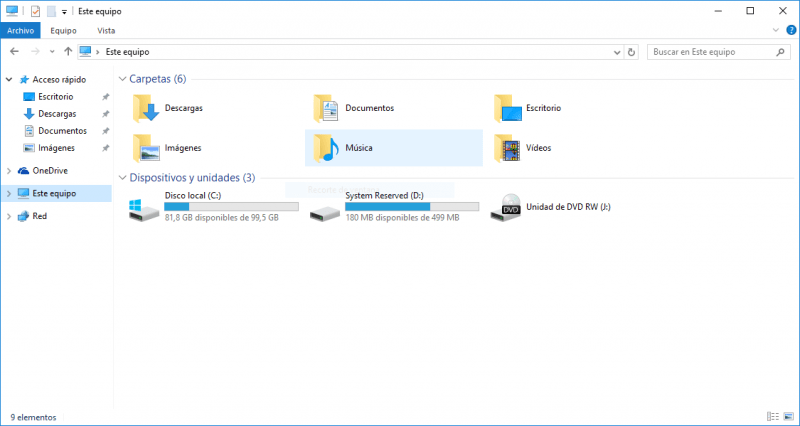Select Documentos in the quick access sidebar
Screen dimensions: 800x426
coord(62,131)
